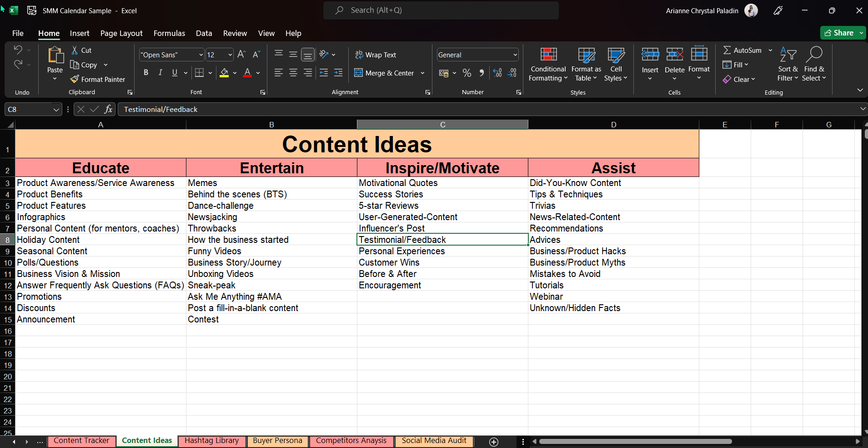Toggle Wrap Text for the cell

tap(375, 55)
